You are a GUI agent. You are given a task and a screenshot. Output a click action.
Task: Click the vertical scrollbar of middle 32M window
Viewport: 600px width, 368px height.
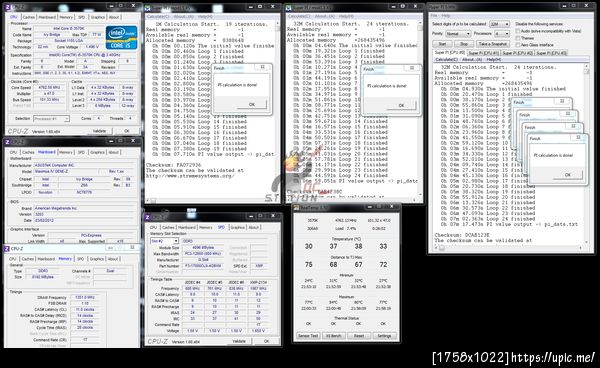pyautogui.click(x=420, y=109)
